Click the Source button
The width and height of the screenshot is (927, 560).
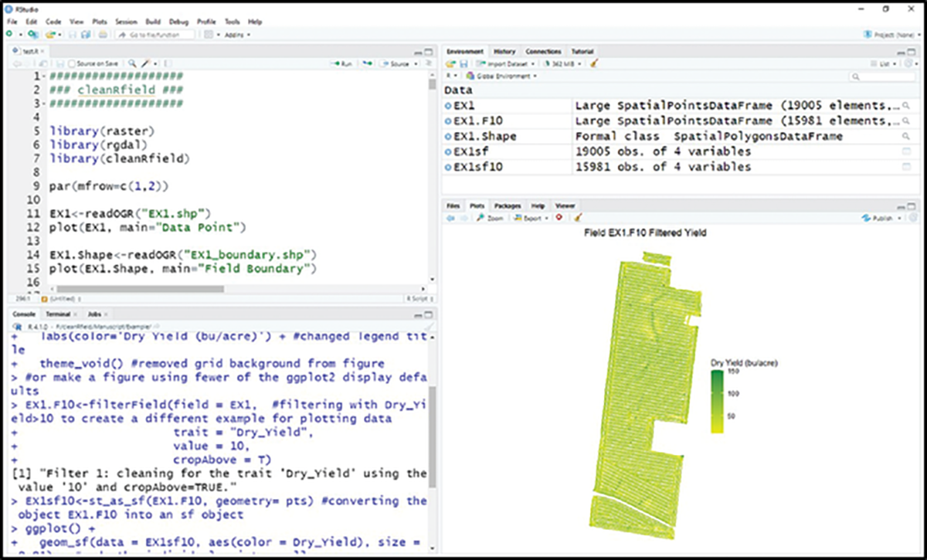(395, 63)
